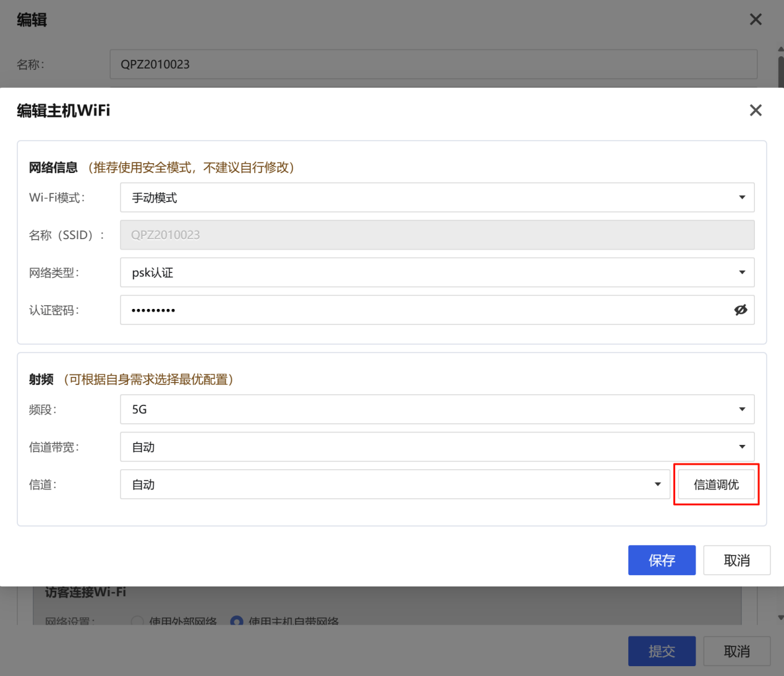Expand the 网络类型 psk认证 dropdown
The width and height of the screenshot is (784, 676).
coord(437,273)
